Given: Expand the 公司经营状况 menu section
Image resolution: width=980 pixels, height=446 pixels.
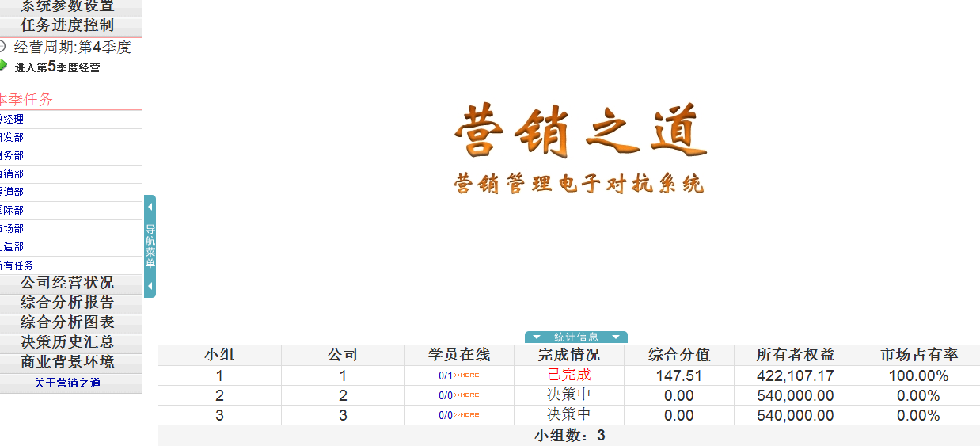Looking at the screenshot, I should pyautogui.click(x=67, y=283).
